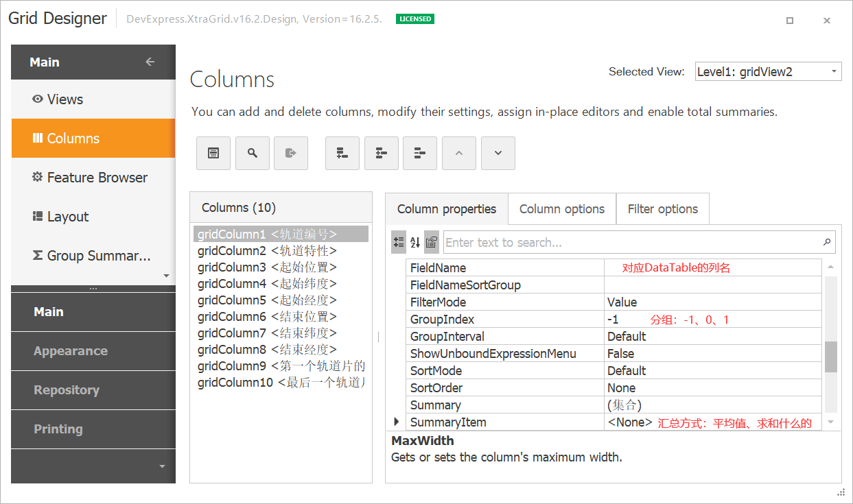Select gridColumn8 in columns list
This screenshot has width=853, height=504.
281,349
